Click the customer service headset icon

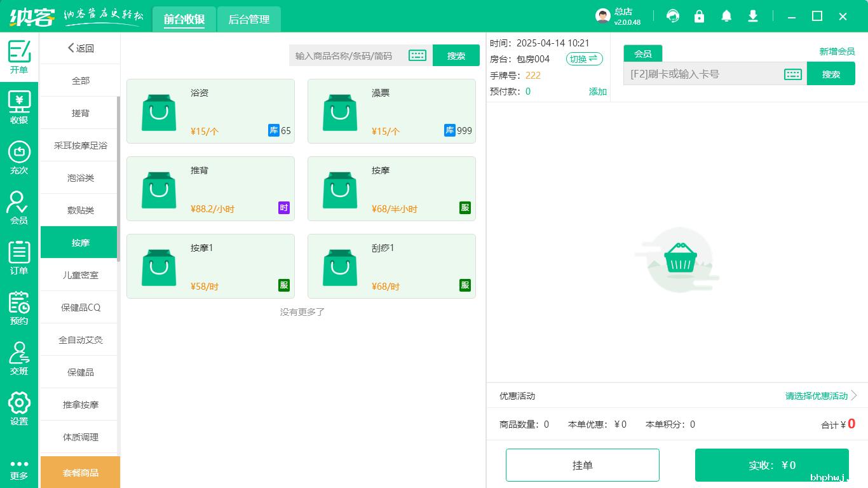[x=673, y=16]
